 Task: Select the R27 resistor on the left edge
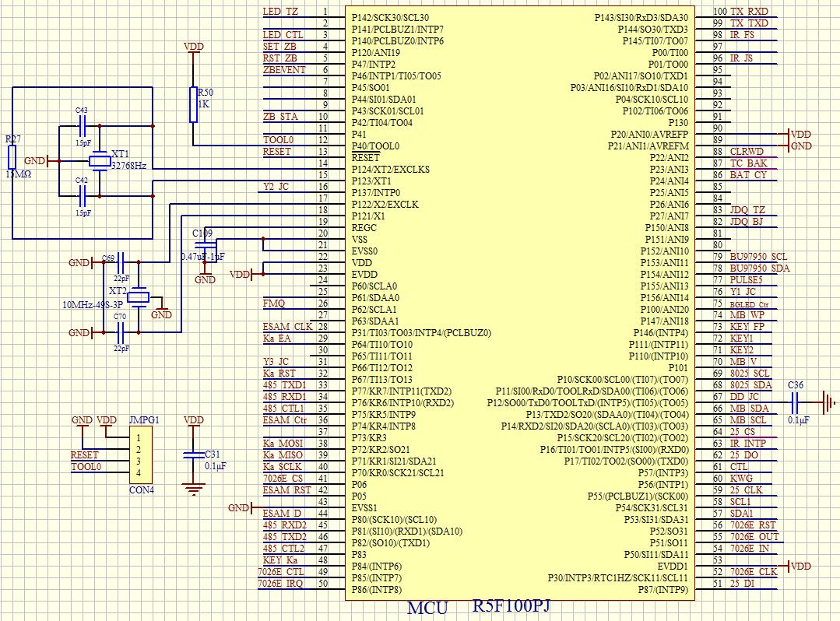click(x=12, y=157)
